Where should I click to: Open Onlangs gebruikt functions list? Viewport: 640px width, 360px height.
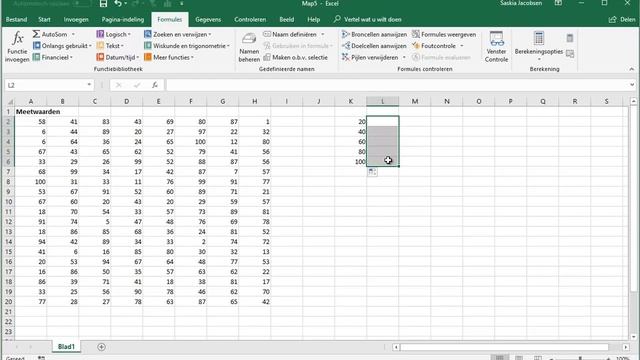point(62,46)
